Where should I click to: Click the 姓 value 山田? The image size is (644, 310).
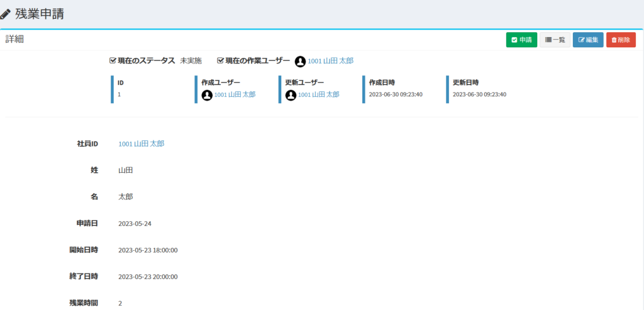click(x=126, y=170)
